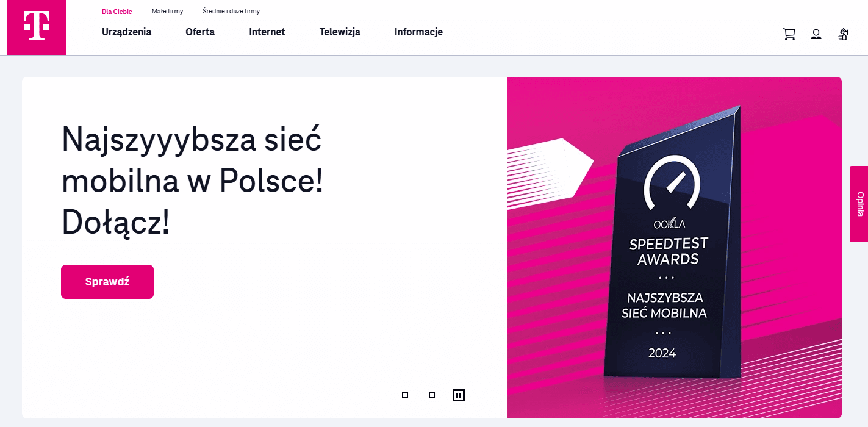Select the first carousel slide indicator
Image resolution: width=868 pixels, height=427 pixels.
pos(404,395)
